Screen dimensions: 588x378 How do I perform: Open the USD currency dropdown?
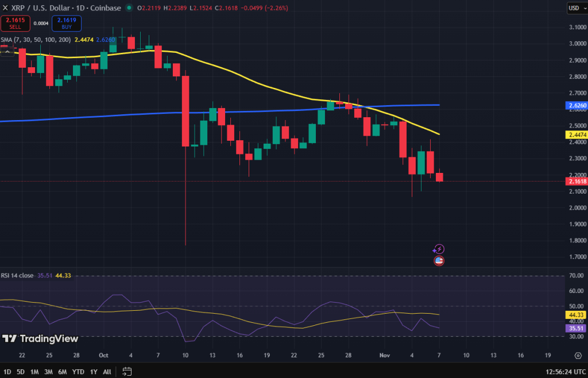pyautogui.click(x=577, y=8)
